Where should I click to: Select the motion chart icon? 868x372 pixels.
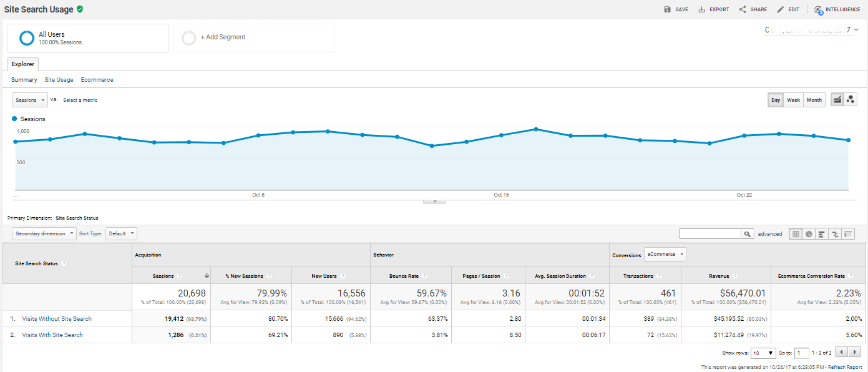851,99
